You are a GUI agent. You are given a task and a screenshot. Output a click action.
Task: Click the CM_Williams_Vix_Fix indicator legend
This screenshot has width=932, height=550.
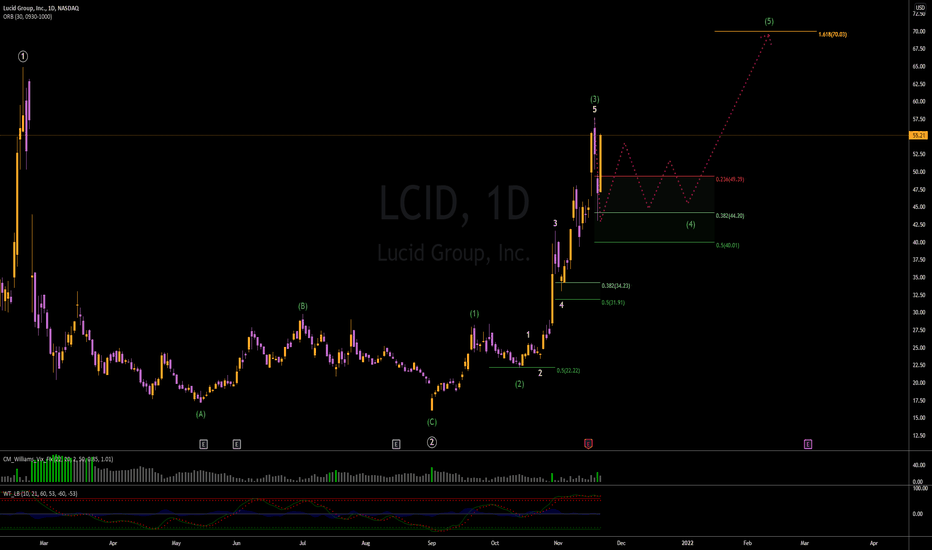58,459
